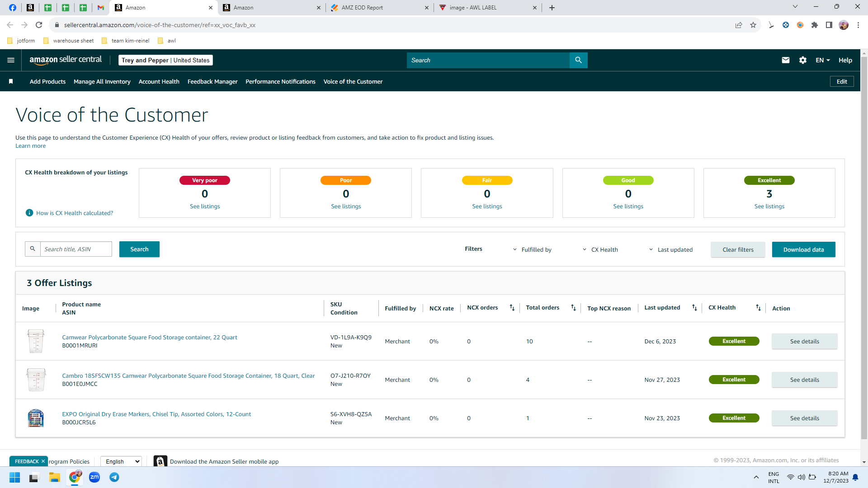The height and width of the screenshot is (488, 868).
Task: Open the Help link in the header
Action: pyautogui.click(x=845, y=60)
